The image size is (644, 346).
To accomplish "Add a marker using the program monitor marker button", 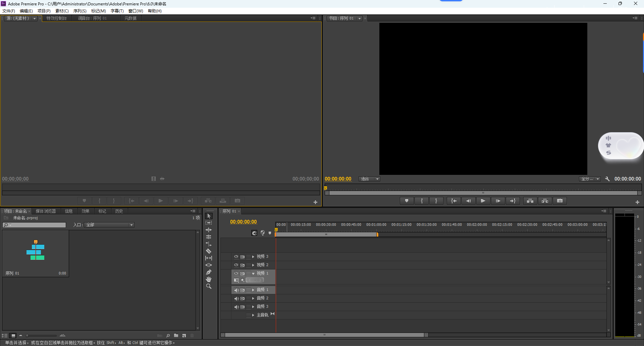I will pos(407,201).
